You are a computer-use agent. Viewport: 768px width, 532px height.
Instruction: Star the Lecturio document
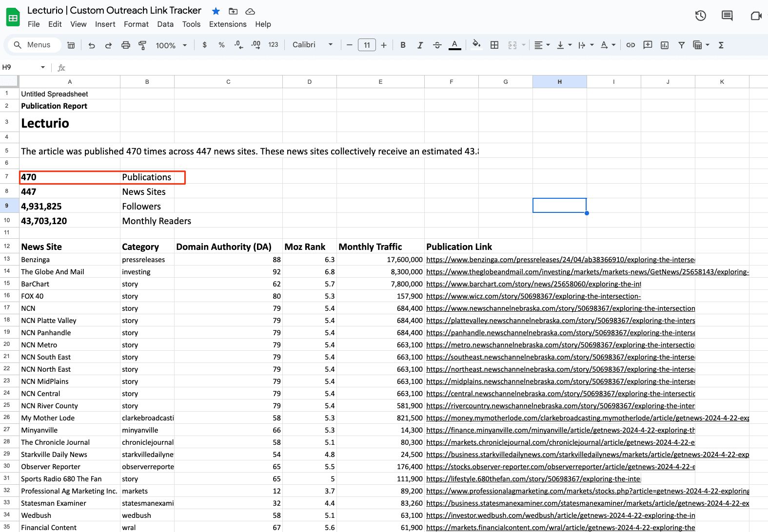pos(216,11)
